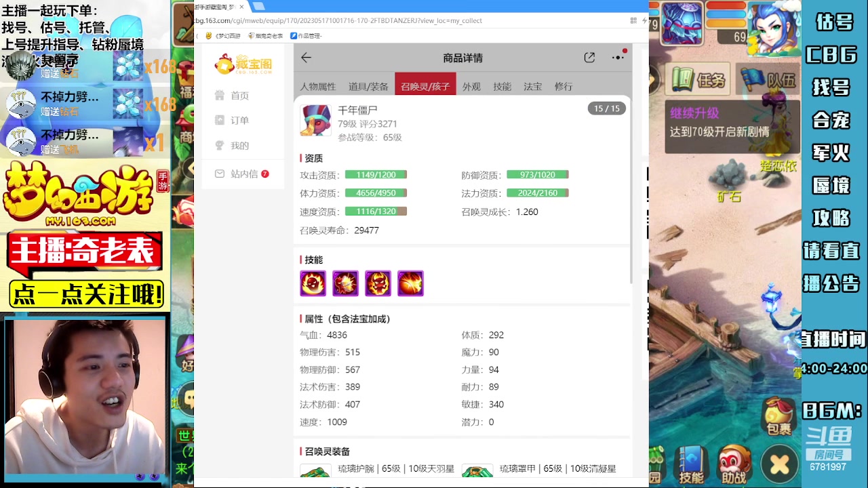Switch to the 法宝 tab

[x=532, y=86]
